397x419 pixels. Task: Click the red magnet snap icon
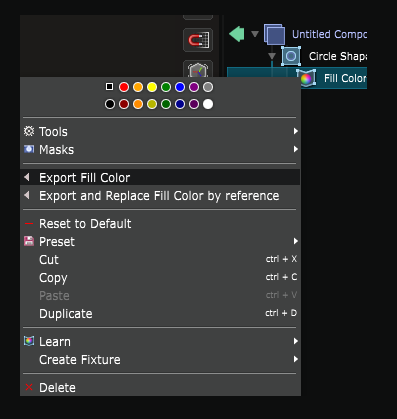pos(198,40)
